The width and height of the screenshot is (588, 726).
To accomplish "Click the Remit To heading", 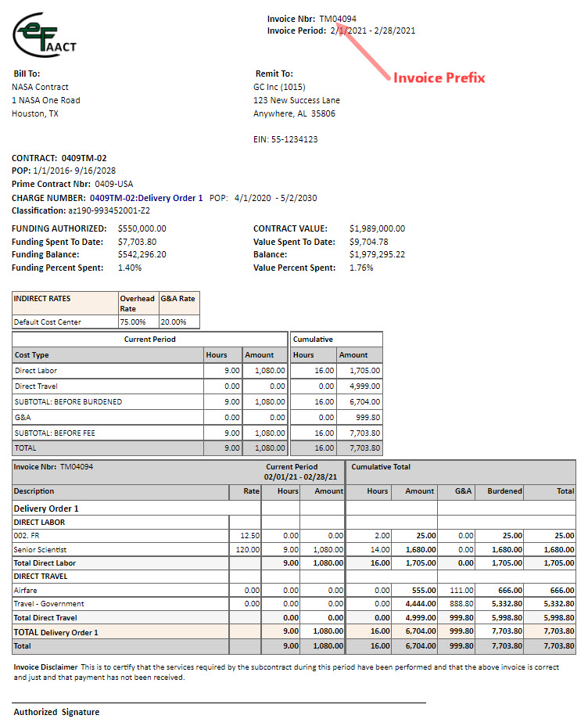I will [x=274, y=74].
